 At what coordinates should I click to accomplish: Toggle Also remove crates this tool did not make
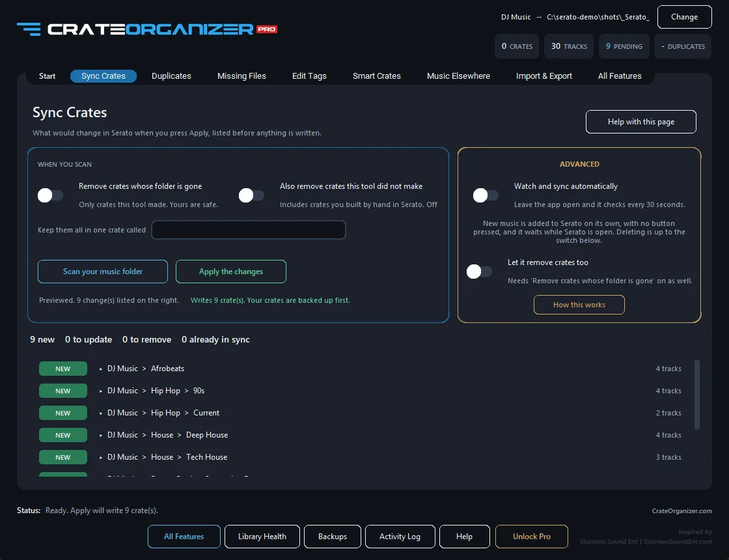tap(251, 195)
